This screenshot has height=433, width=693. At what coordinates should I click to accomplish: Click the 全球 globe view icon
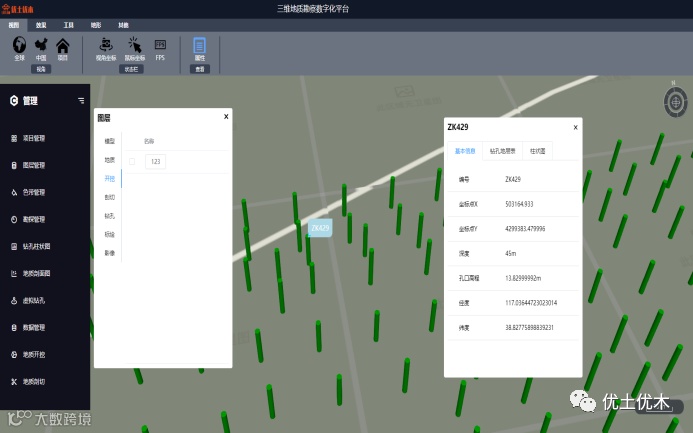coord(19,45)
